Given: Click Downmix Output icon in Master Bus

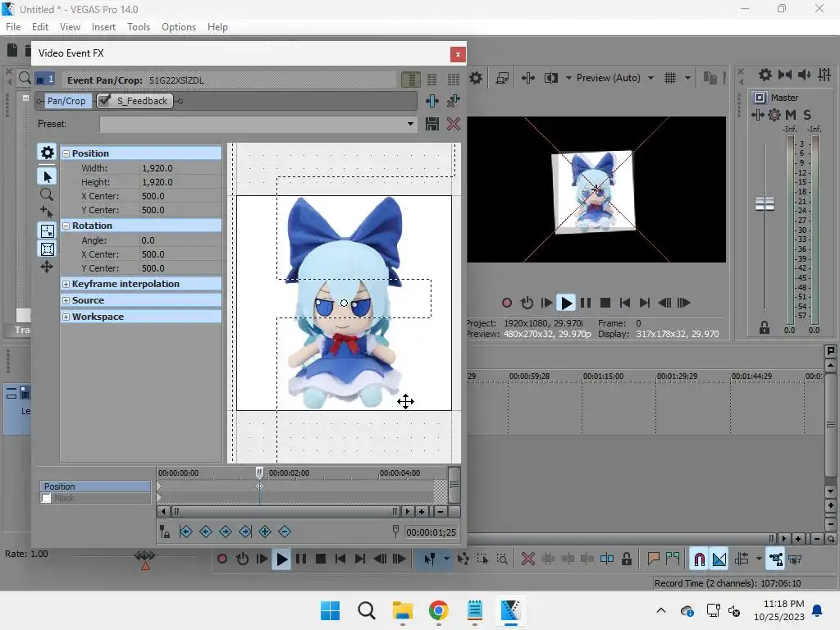Looking at the screenshot, I should coord(785,75).
